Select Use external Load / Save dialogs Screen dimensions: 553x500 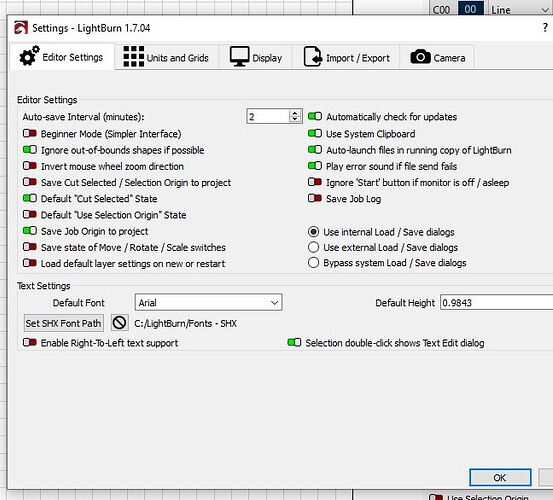314,247
